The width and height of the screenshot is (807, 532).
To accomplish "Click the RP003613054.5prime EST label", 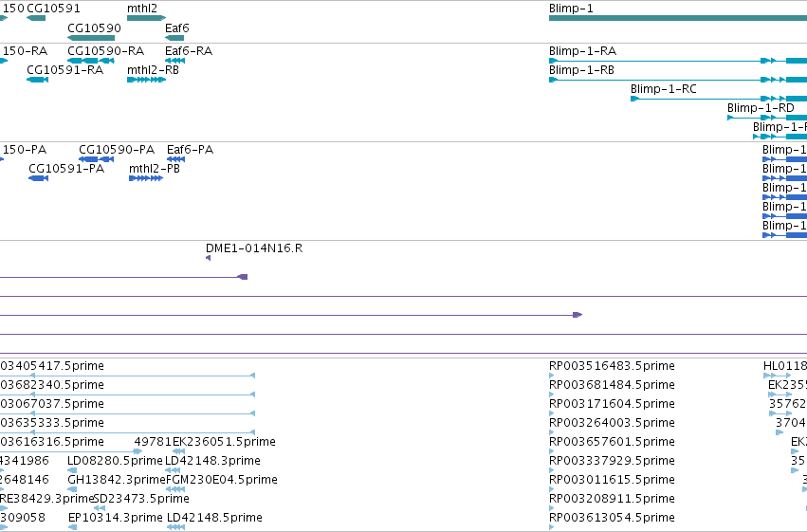I will [x=612, y=518].
